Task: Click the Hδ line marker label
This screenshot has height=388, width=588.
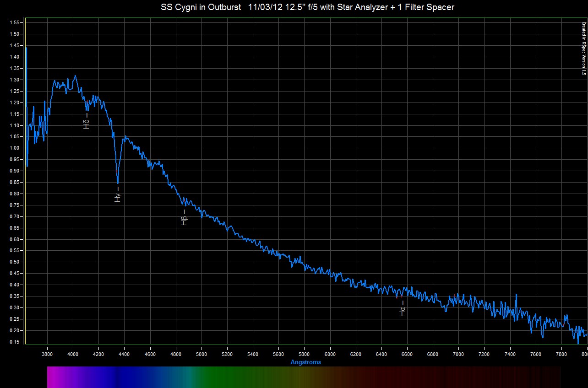Action: click(x=86, y=124)
